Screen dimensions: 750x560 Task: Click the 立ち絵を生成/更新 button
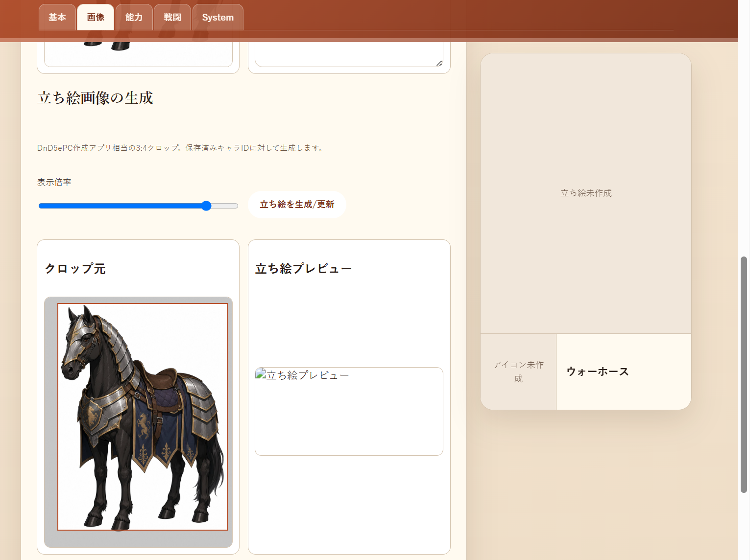(297, 205)
